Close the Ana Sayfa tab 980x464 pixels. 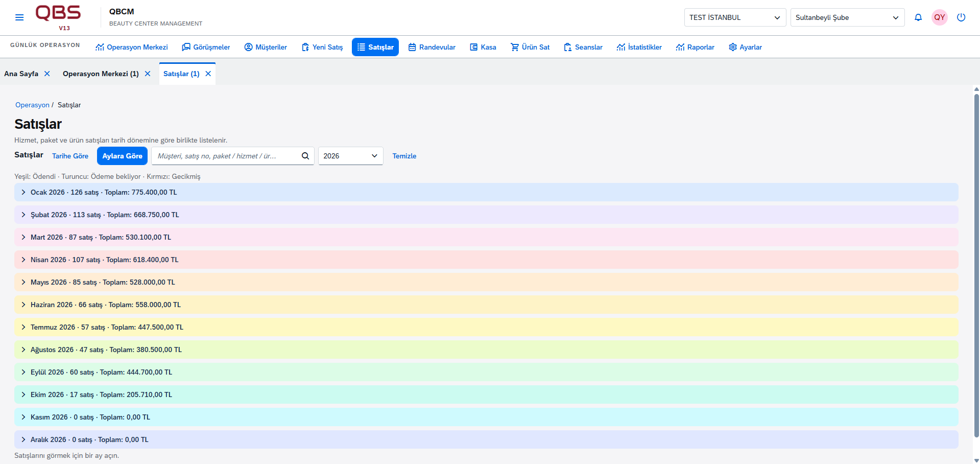pyautogui.click(x=47, y=74)
